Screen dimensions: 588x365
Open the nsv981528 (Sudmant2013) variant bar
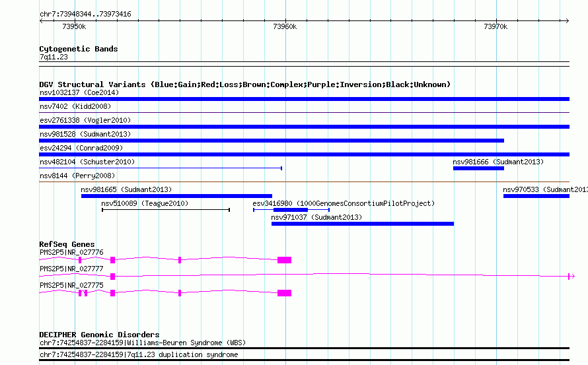272,141
